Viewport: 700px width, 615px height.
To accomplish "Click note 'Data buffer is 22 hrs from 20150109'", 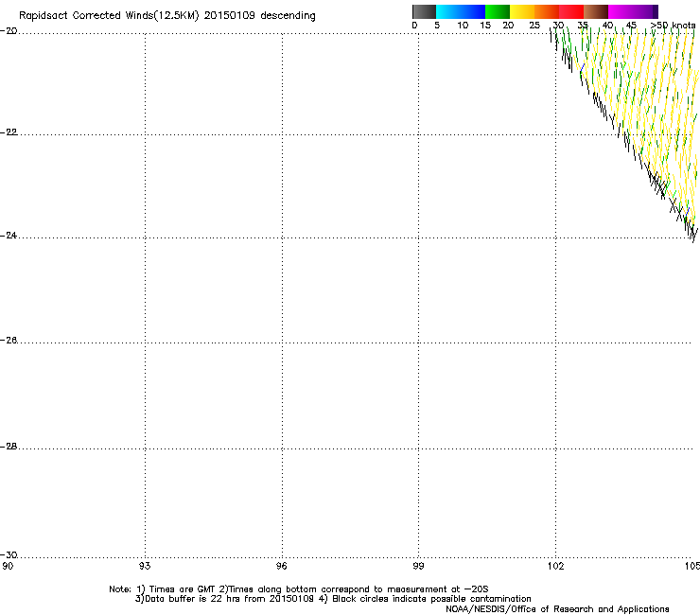I will (x=229, y=599).
